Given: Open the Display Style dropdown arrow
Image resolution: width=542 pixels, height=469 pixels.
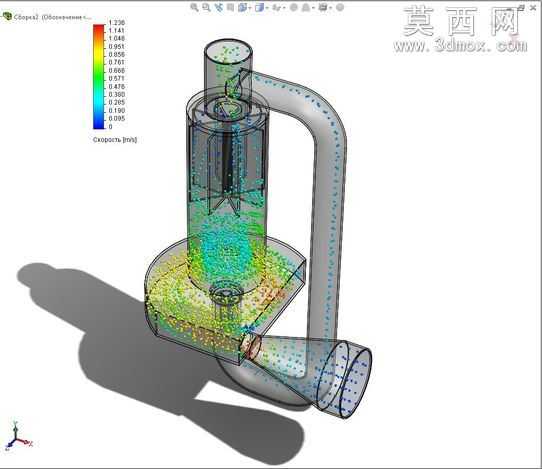Looking at the screenshot, I should pyautogui.click(x=267, y=8).
